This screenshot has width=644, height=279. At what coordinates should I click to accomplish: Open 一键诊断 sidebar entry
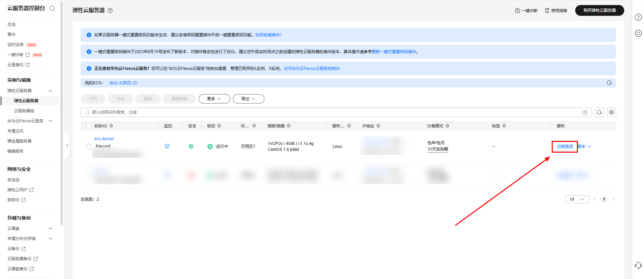coord(18,55)
